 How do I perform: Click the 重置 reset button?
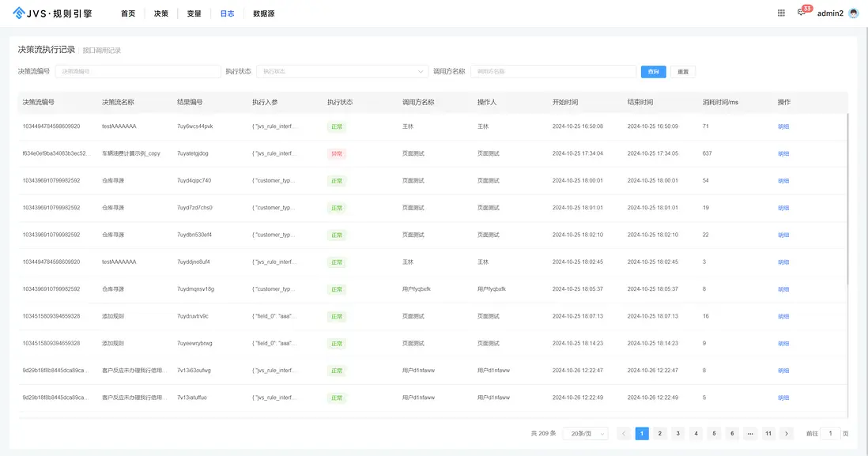pos(683,71)
